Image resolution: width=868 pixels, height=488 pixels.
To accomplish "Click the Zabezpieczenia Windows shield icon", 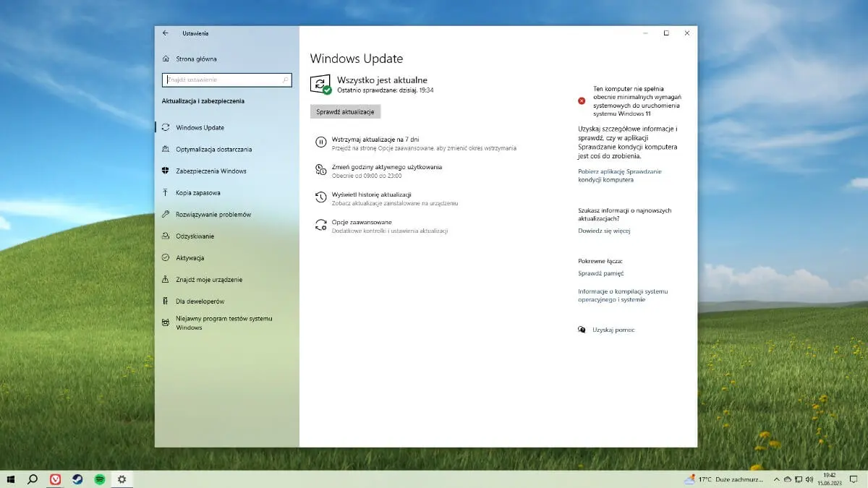I will pos(166,171).
